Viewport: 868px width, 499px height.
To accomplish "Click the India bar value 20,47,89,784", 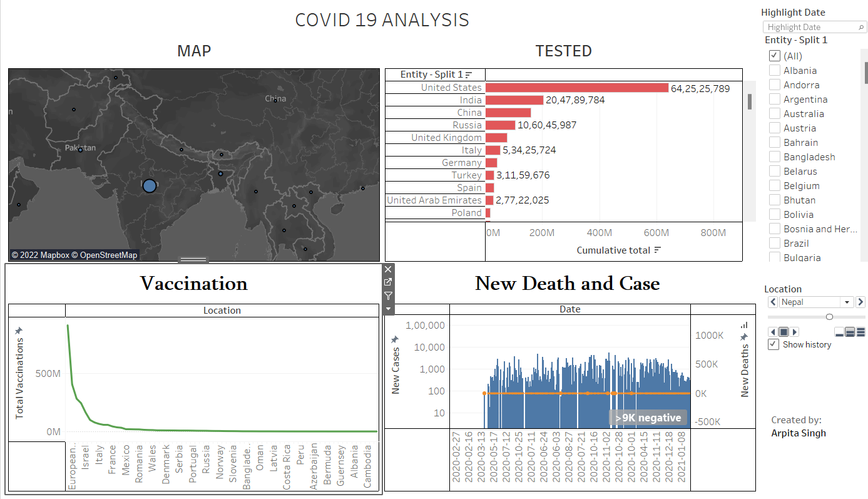I will pos(575,100).
